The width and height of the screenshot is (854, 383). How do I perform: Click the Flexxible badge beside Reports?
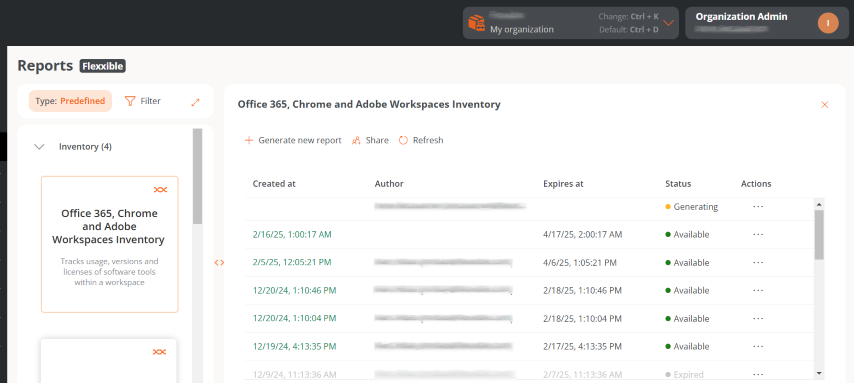pos(103,66)
